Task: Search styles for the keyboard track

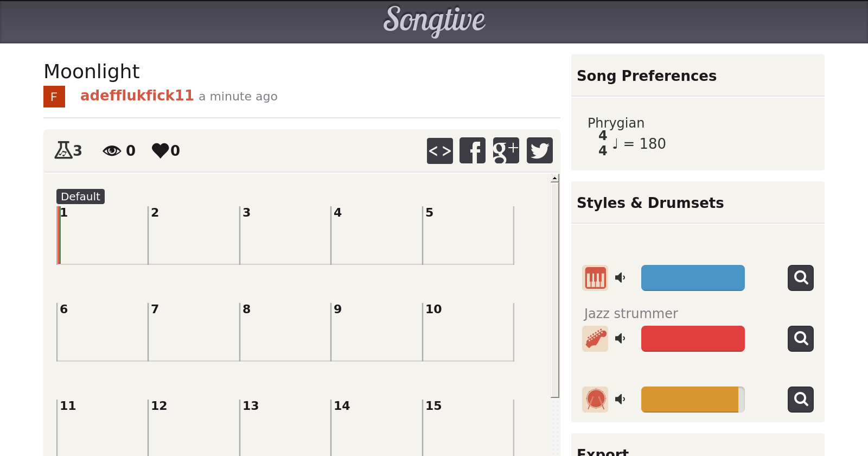Action: (800, 278)
